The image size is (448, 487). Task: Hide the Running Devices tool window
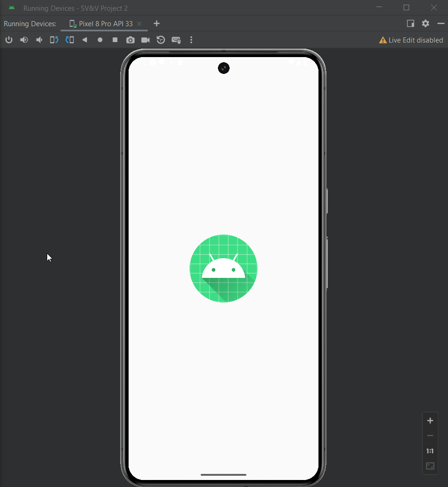click(441, 23)
